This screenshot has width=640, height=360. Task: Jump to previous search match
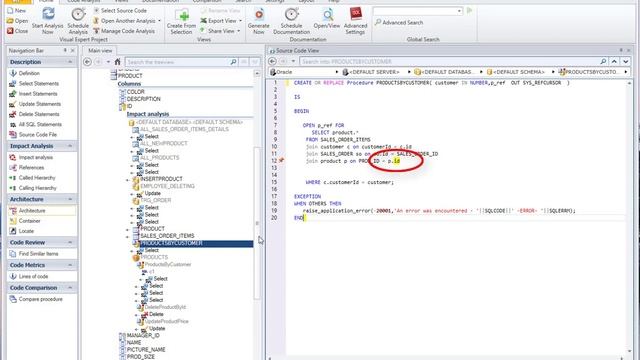(x=614, y=61)
